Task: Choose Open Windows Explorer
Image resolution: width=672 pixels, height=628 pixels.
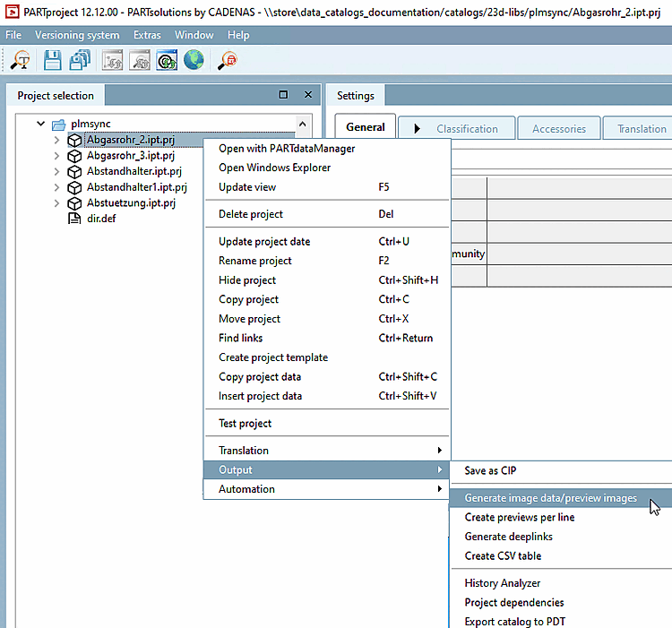Action: 326,168
